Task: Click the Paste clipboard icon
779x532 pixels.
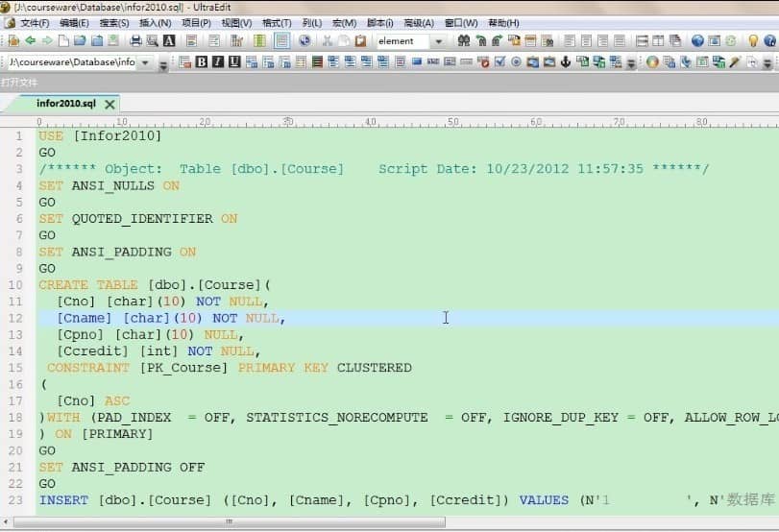Action: (360, 41)
